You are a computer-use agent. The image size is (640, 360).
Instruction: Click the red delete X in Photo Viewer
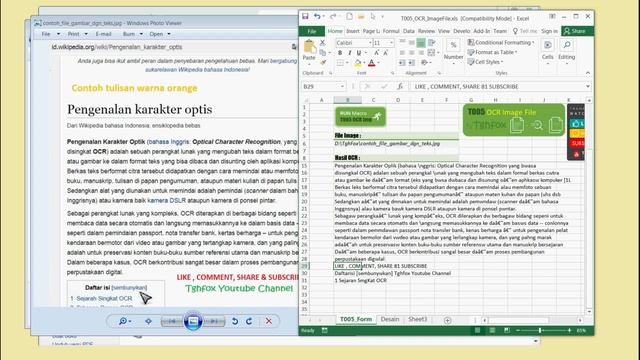(x=269, y=321)
